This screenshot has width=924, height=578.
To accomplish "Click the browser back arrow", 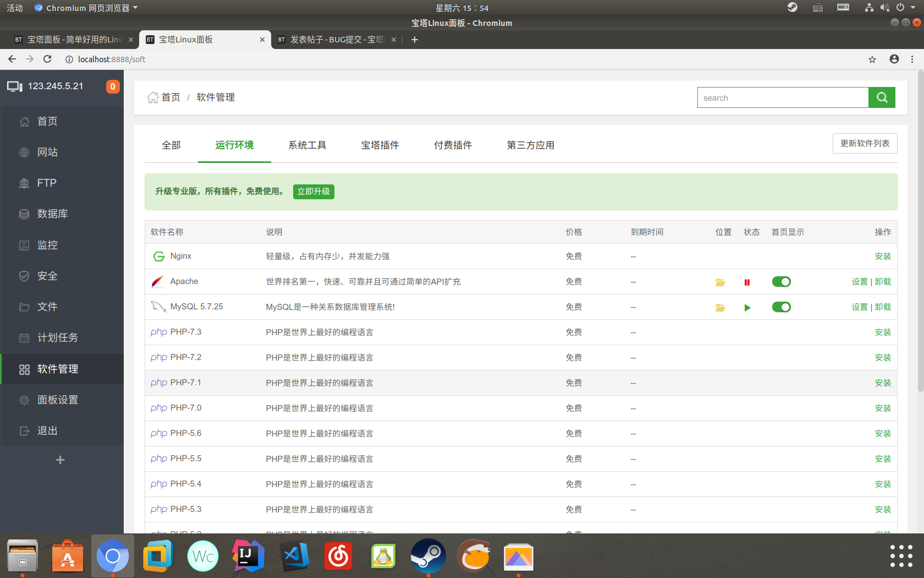I will pos(12,59).
